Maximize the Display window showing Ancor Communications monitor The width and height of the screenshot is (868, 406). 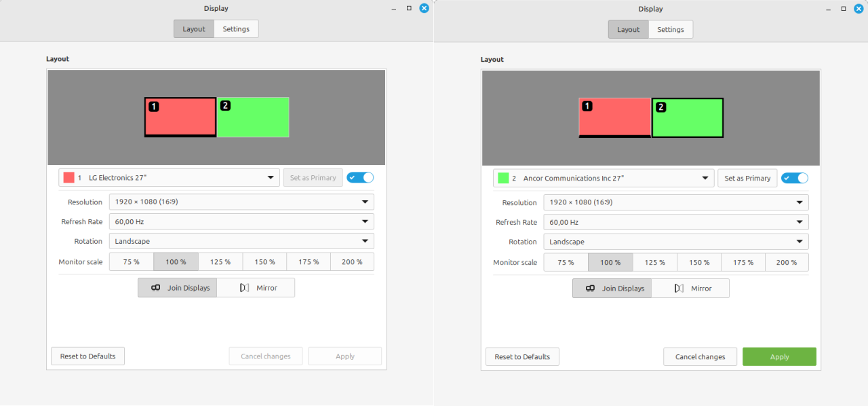pos(843,9)
